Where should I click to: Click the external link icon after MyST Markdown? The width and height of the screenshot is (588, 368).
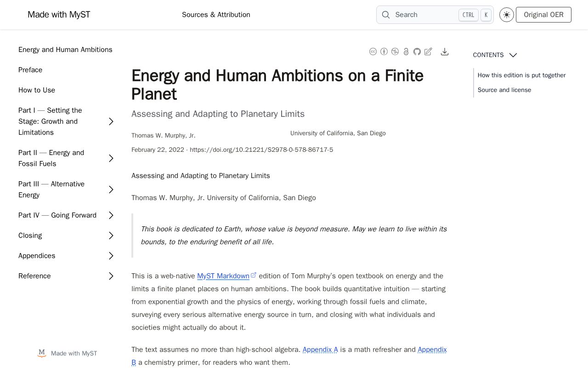(254, 275)
